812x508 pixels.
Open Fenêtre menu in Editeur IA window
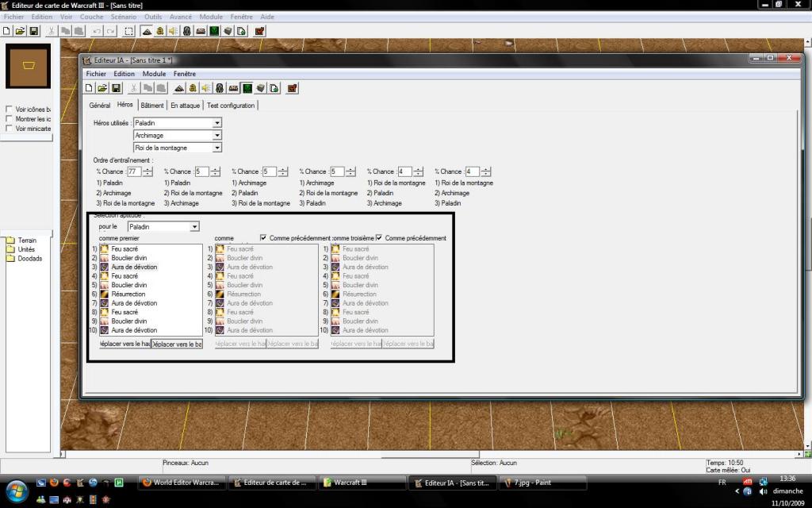tap(185, 74)
